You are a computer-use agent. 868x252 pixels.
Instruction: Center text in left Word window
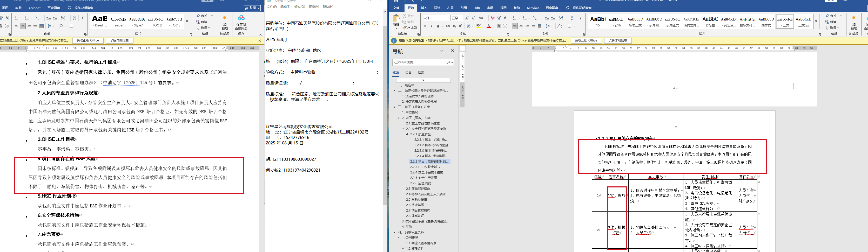pos(23,26)
